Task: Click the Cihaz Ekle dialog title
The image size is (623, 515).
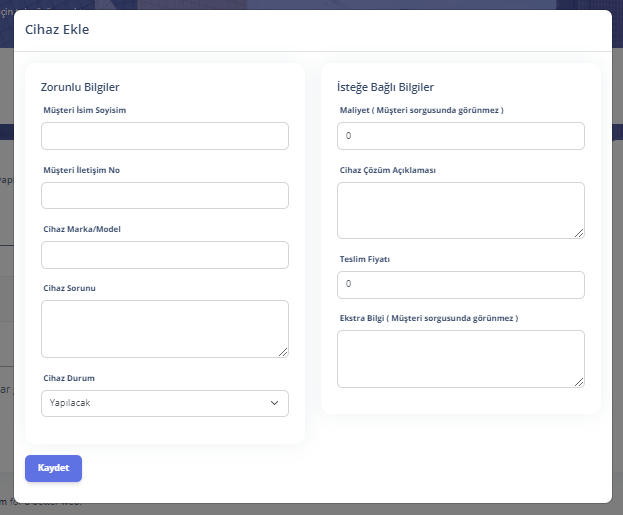Action: click(57, 29)
